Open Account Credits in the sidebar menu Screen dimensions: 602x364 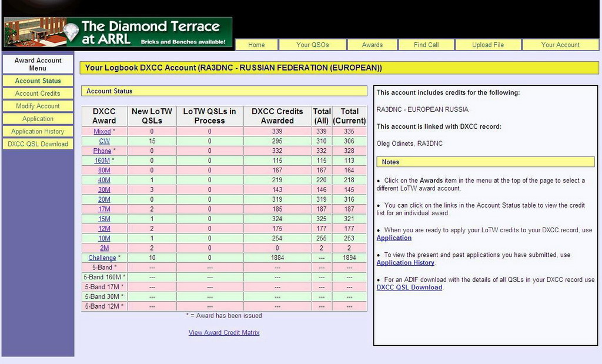[x=38, y=93]
